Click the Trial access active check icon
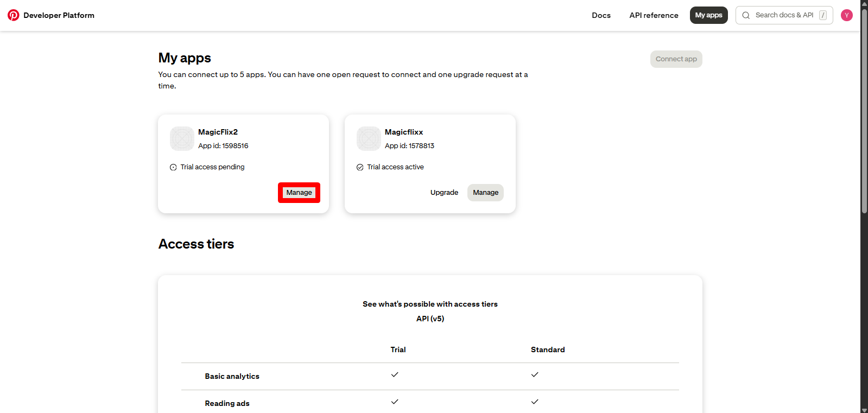868x413 pixels. 360,167
